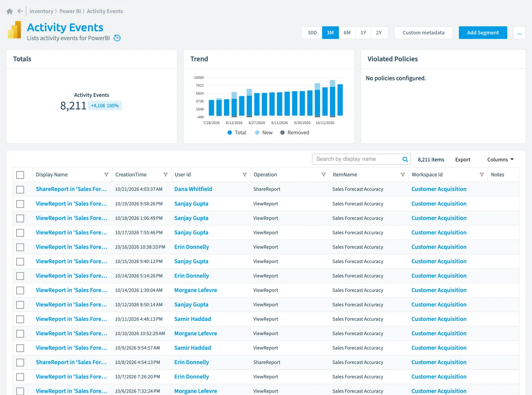This screenshot has height=395, width=532.
Task: Click Export
Action: [x=463, y=159]
